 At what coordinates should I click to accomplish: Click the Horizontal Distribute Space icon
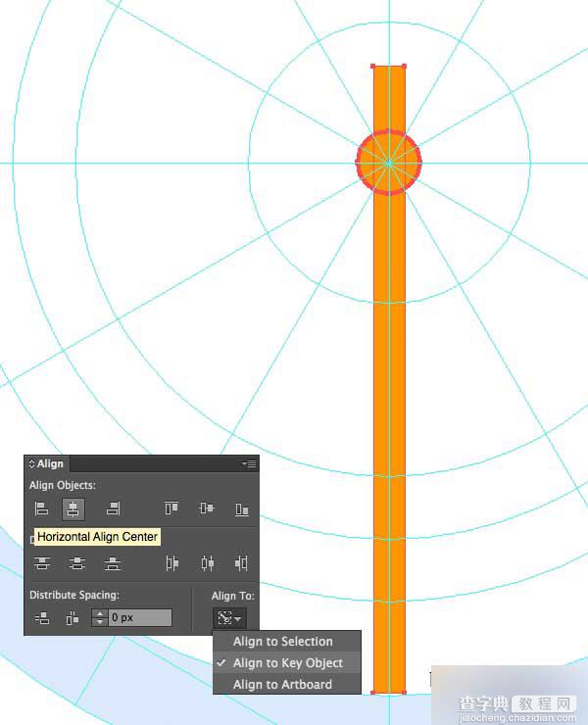(x=73, y=618)
